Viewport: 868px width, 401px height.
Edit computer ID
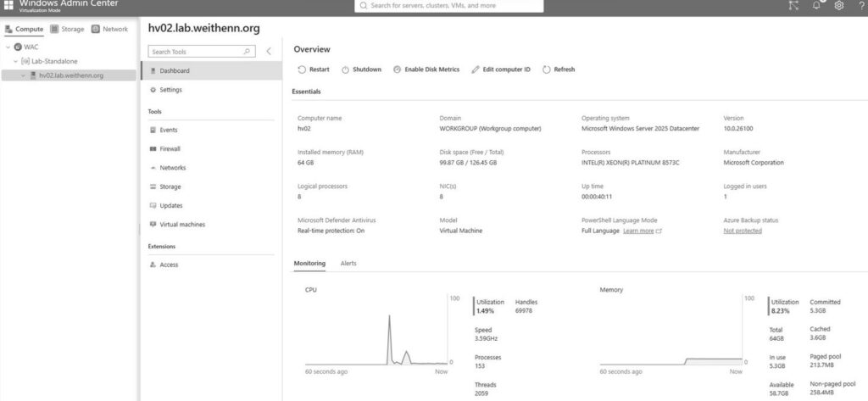coord(500,70)
